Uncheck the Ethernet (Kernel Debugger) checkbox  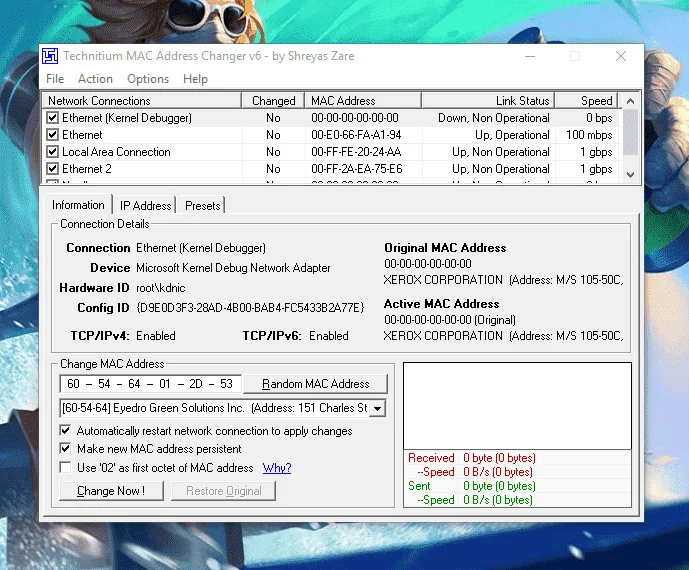coord(52,118)
